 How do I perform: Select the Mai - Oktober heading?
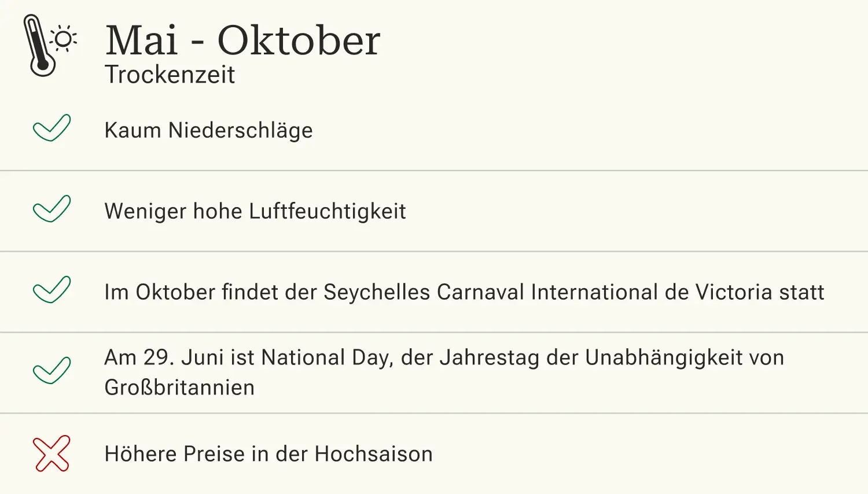[x=242, y=40]
